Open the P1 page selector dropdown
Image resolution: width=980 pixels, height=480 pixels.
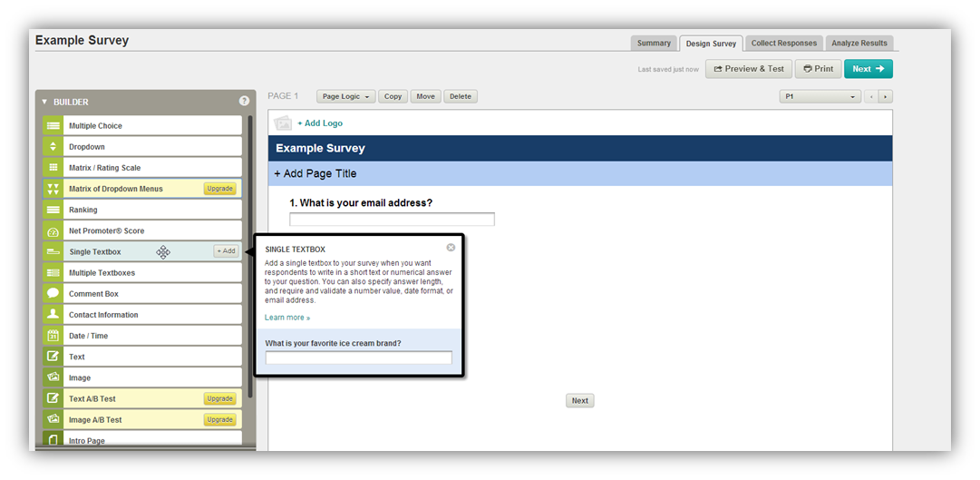(820, 97)
